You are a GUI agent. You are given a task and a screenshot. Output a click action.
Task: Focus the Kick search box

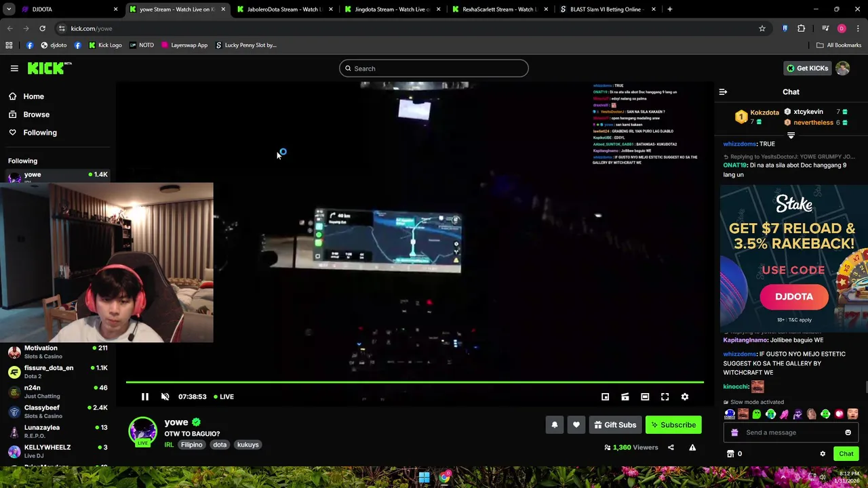434,68
